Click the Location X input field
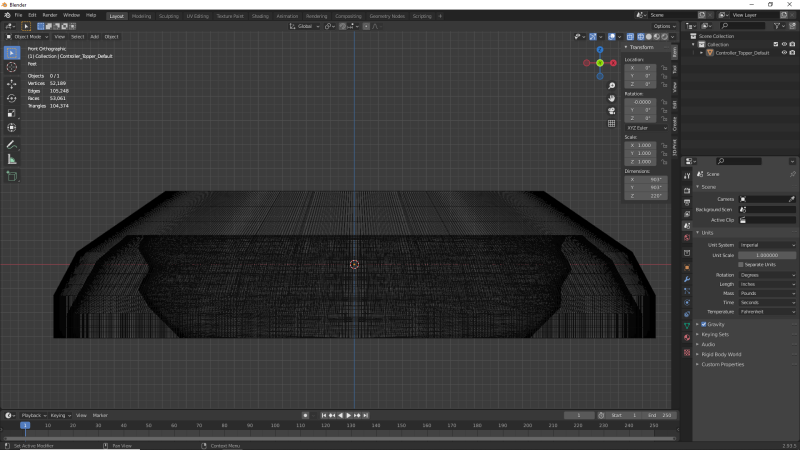The height and width of the screenshot is (450, 800). point(642,67)
